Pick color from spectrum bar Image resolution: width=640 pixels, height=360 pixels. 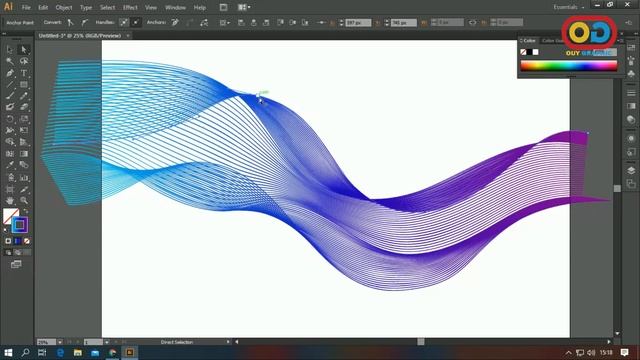coord(569,66)
